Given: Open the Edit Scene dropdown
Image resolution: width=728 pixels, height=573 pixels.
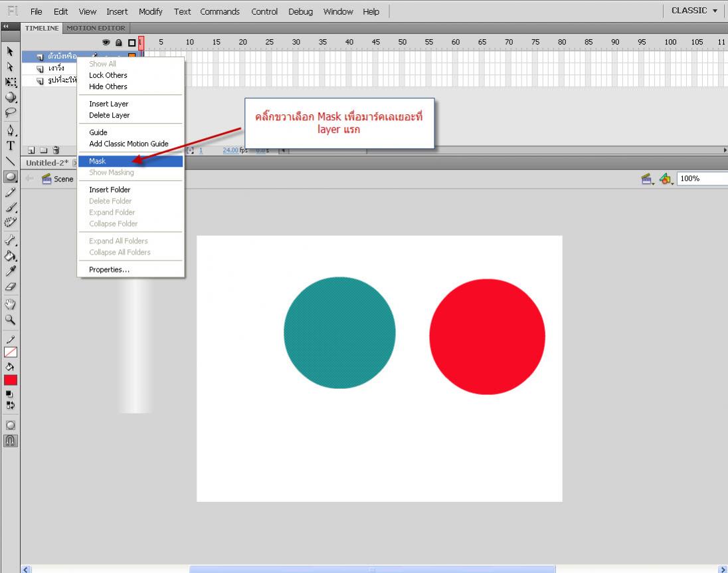Looking at the screenshot, I should coord(648,179).
